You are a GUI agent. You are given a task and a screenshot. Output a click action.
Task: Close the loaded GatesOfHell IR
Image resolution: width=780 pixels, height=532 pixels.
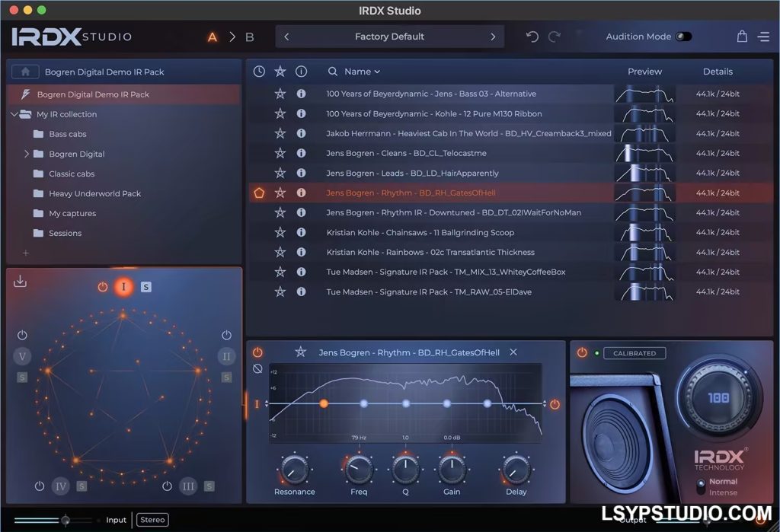[513, 352]
